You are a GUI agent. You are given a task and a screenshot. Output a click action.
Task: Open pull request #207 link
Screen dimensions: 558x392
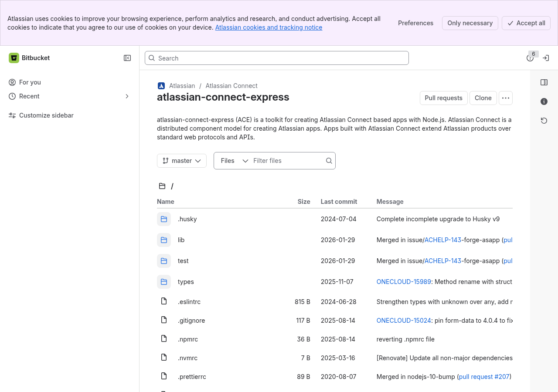[x=484, y=377]
